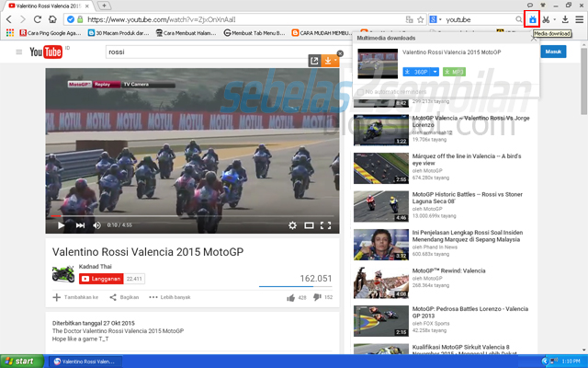The image size is (588, 368).
Task: Open the 'Cara Ping Google Aga...' bookmark
Action: 51,33
